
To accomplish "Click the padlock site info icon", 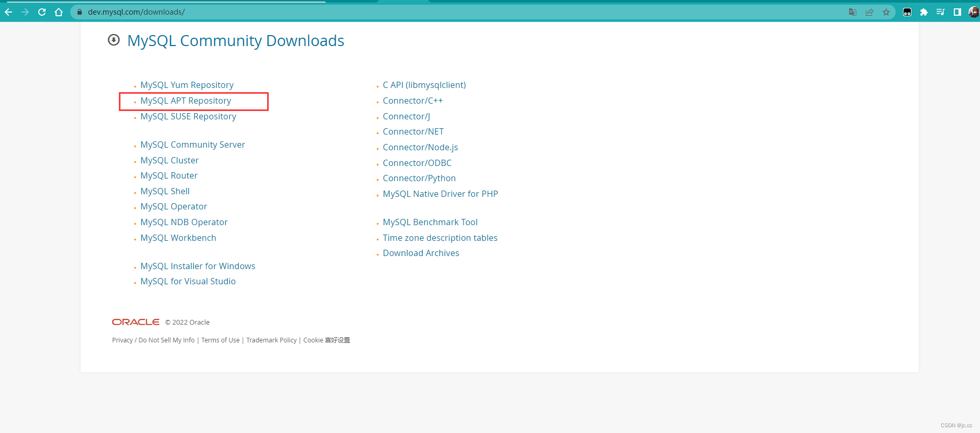I will tap(80, 12).
